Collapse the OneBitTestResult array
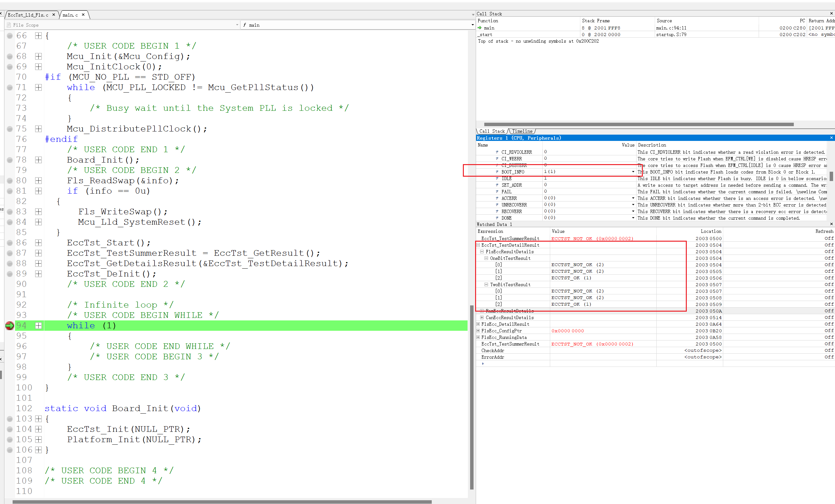835x504 pixels. (x=486, y=258)
